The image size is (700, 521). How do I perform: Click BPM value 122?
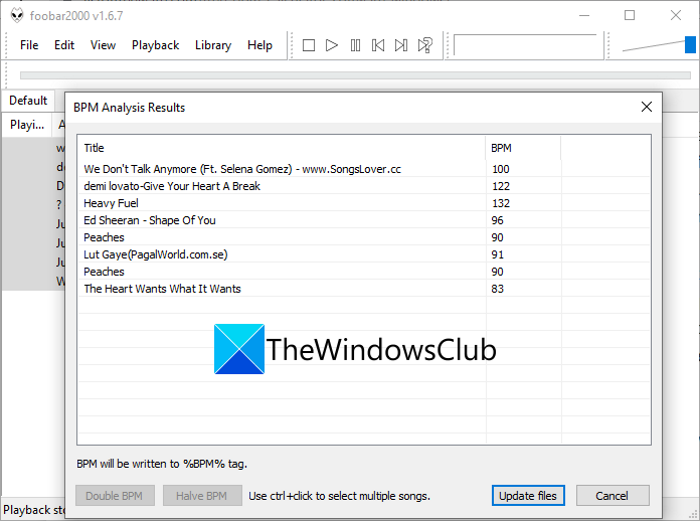tap(500, 186)
